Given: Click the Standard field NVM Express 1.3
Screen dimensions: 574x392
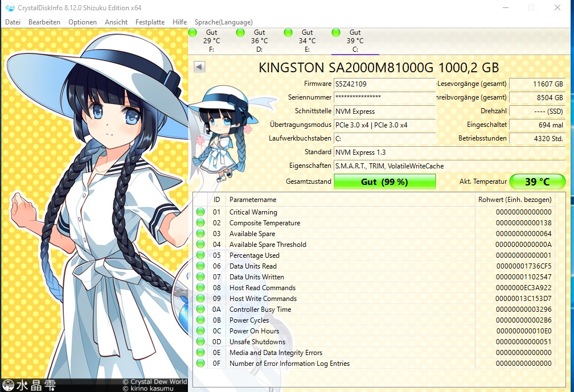Looking at the screenshot, I should pos(449,152).
